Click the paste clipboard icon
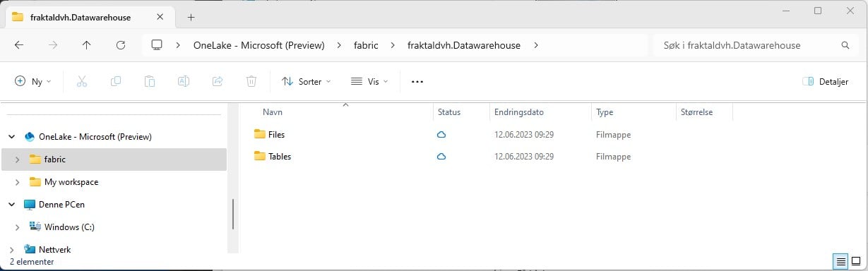The width and height of the screenshot is (868, 271). tap(150, 81)
